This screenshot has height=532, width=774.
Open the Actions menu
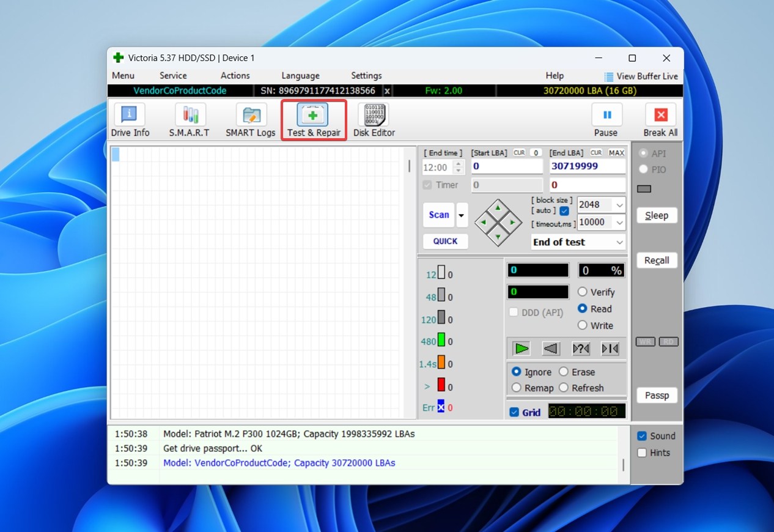click(x=235, y=76)
